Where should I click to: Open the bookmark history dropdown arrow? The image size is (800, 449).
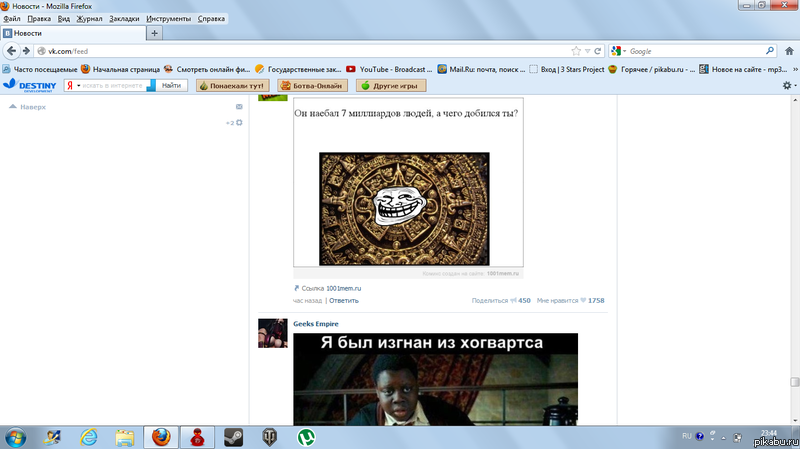[587, 51]
